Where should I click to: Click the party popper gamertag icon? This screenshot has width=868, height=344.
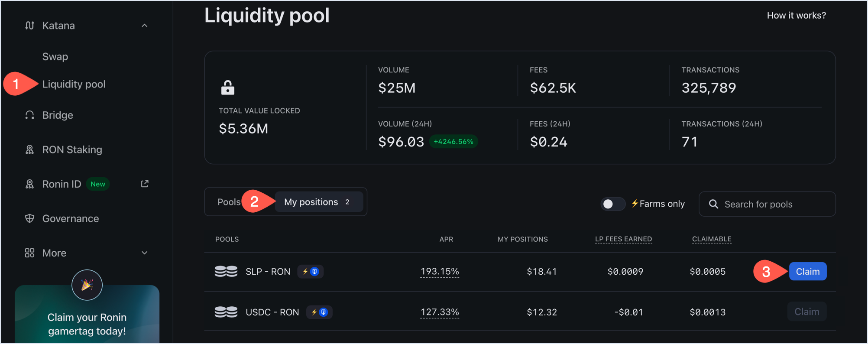click(87, 285)
